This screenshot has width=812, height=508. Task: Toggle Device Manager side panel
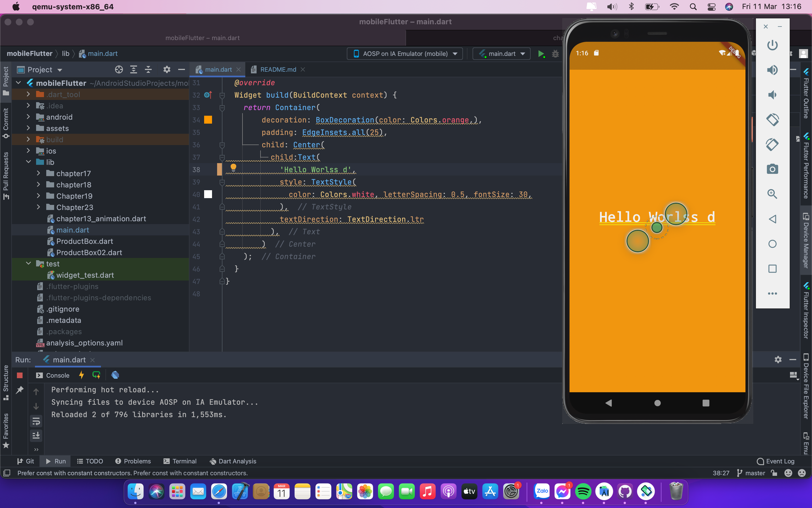(806, 240)
